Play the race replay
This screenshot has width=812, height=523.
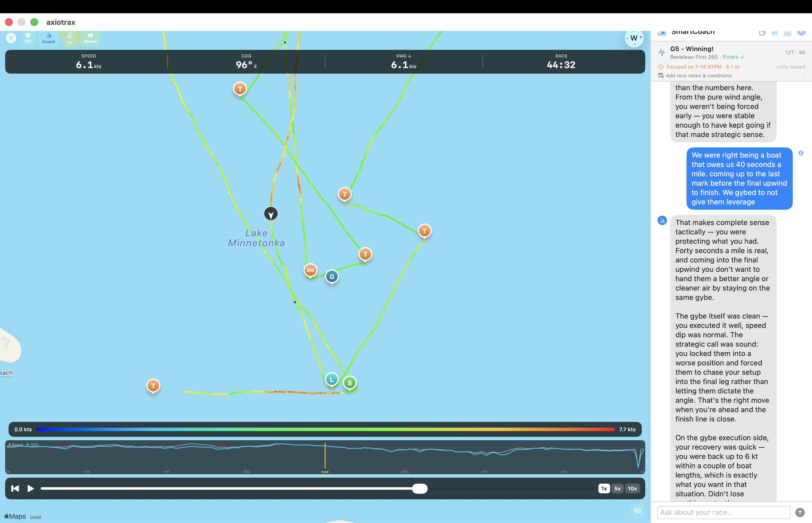pyautogui.click(x=31, y=488)
